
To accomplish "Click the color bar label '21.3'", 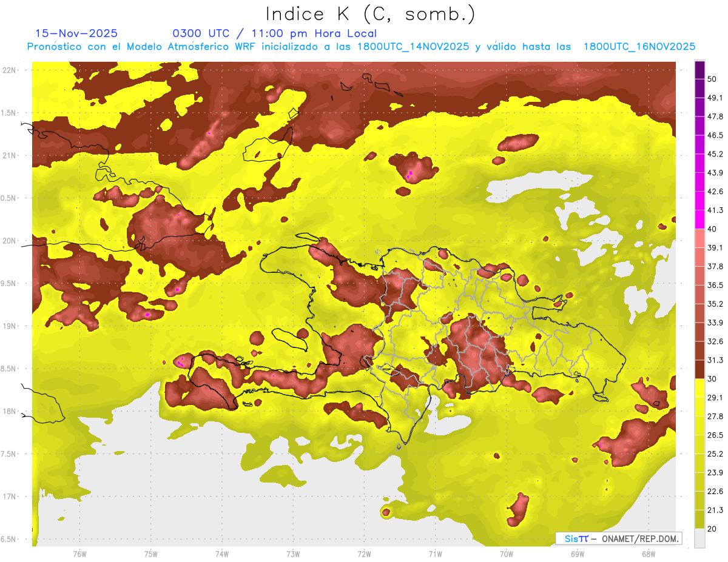I will point(715,510).
